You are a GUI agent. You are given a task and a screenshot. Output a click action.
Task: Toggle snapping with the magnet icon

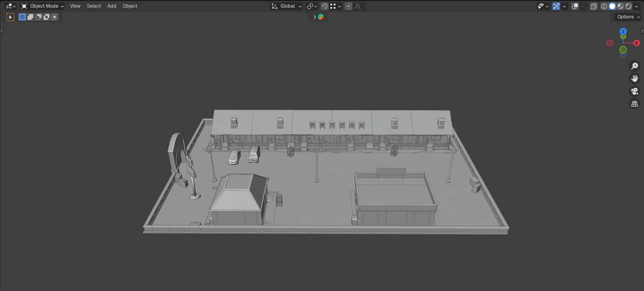click(325, 6)
